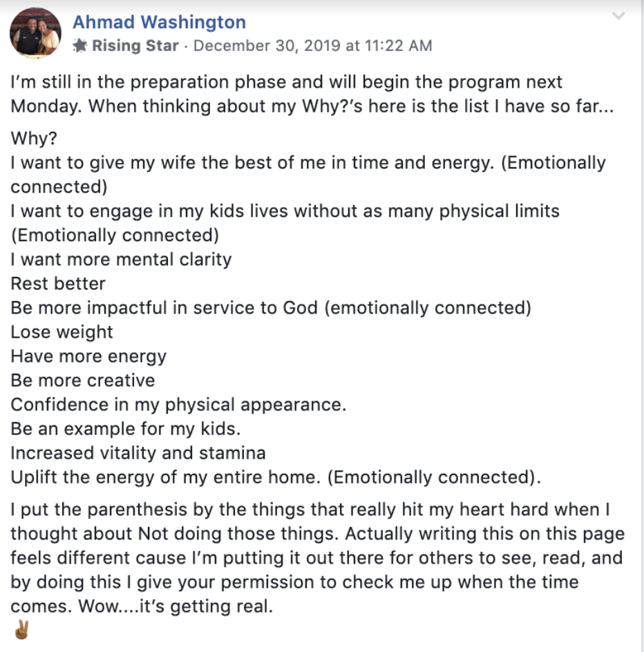Click the line "Lose weight"
This screenshot has width=644, height=652.
[61, 332]
